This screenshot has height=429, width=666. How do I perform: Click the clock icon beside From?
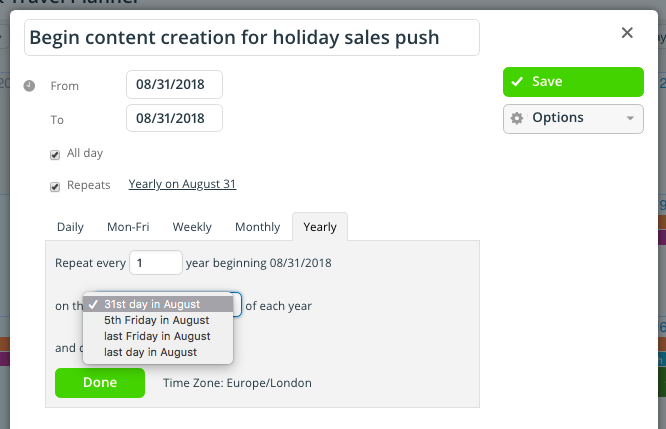coord(29,86)
